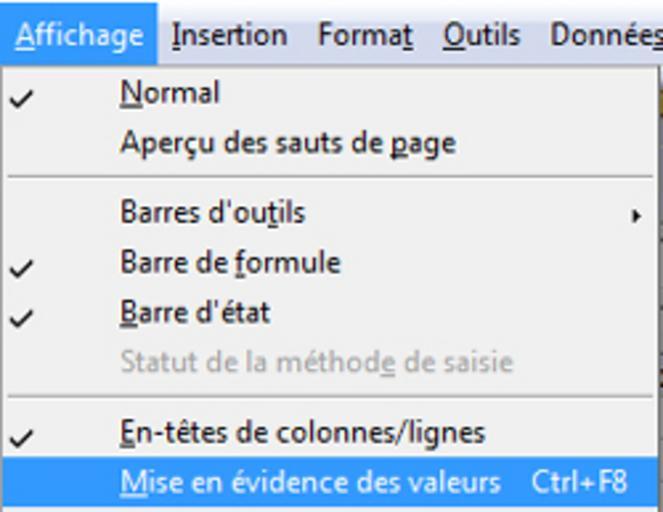This screenshot has width=663, height=512.
Task: Open the Barres d'outils submenu
Action: (213, 212)
